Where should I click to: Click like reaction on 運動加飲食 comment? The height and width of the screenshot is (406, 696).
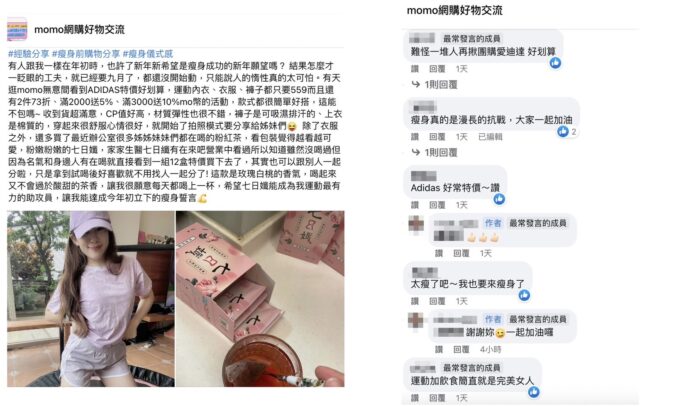click(534, 392)
